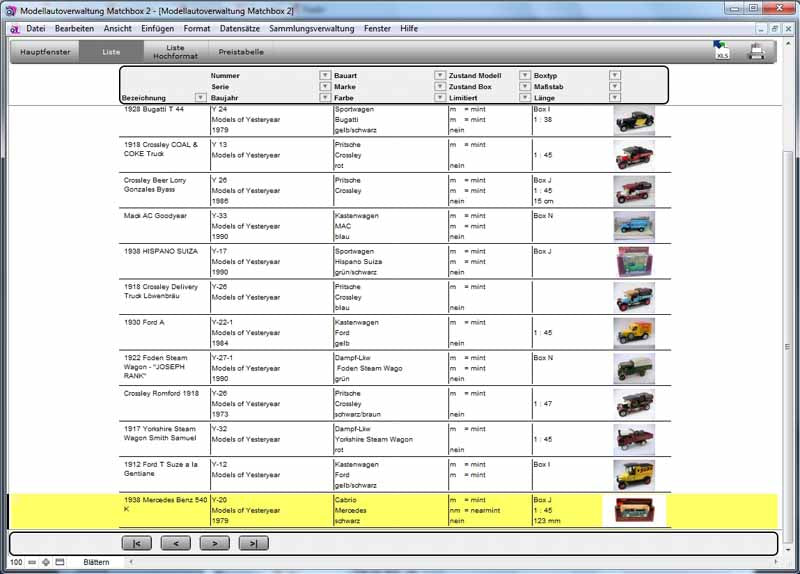
Task: Open the Bezeichnung sort dropdown
Action: pos(200,98)
